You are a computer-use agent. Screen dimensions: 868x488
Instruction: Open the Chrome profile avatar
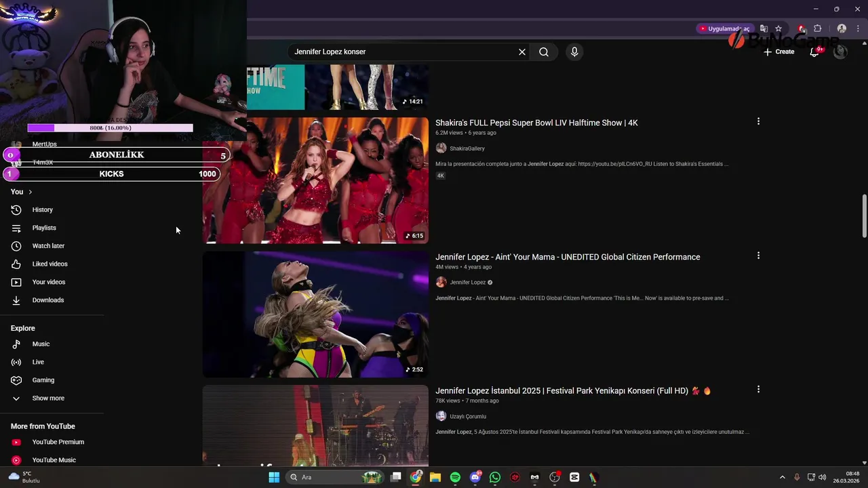point(842,28)
